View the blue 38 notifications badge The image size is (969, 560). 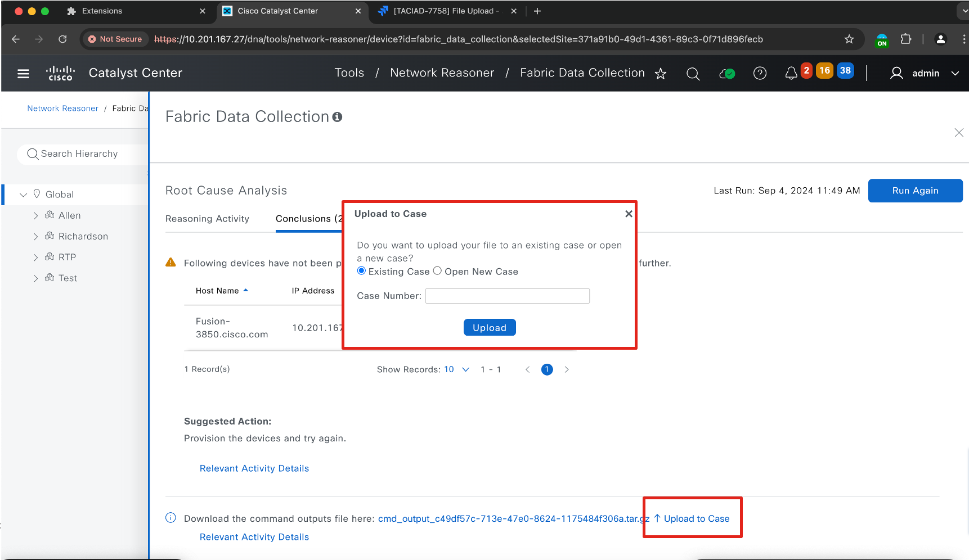845,70
